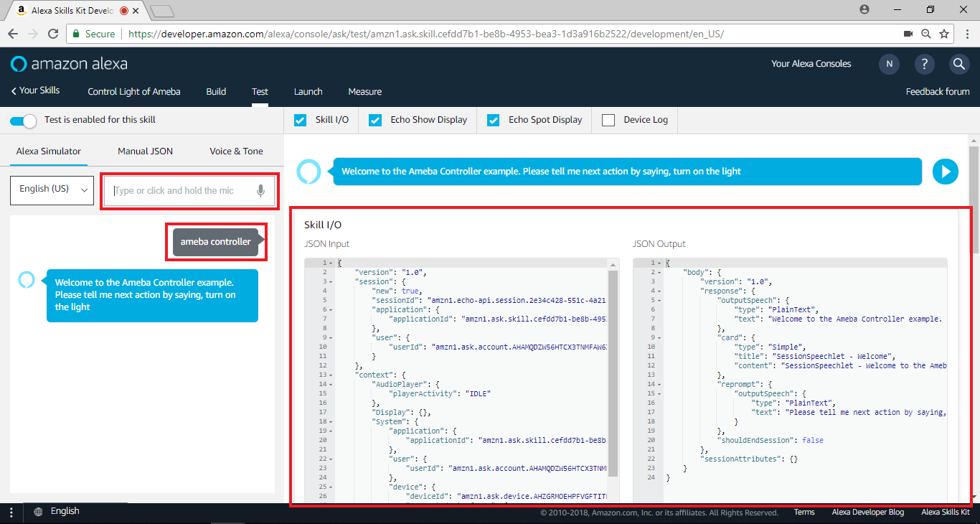This screenshot has height=524, width=980.
Task: Switch to the Manual JSON tab
Action: 146,151
